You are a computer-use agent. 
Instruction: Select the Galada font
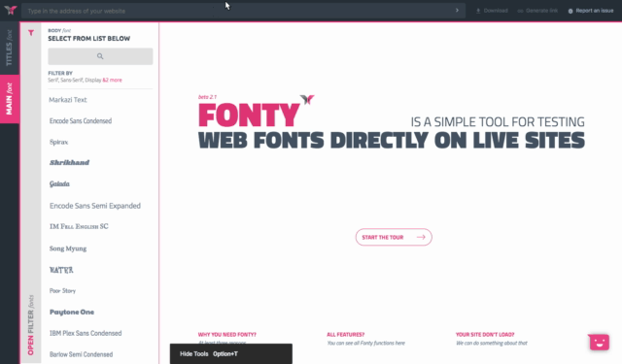(59, 183)
